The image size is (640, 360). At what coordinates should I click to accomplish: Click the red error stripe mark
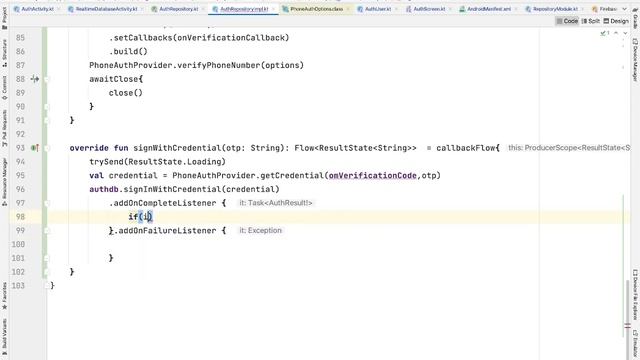(x=628, y=326)
